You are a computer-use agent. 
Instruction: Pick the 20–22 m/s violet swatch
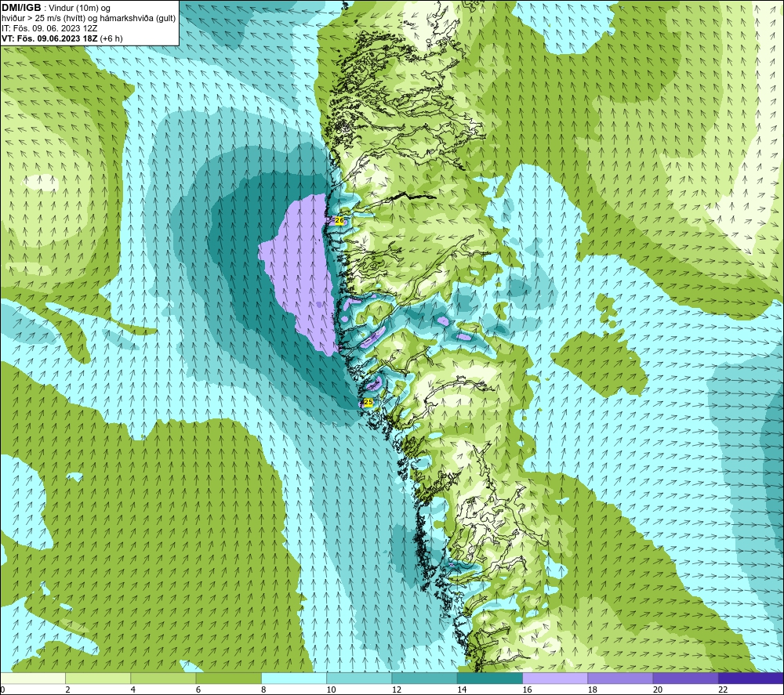click(685, 678)
